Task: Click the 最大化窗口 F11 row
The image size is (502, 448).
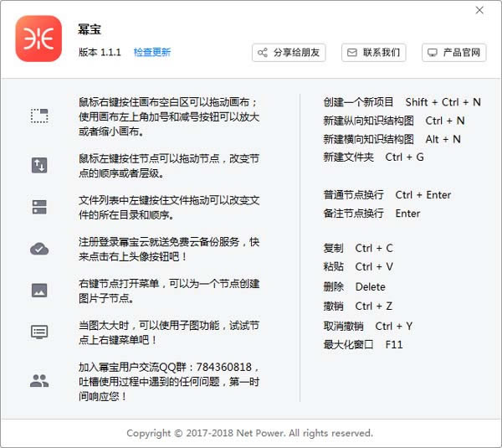Action: coord(363,344)
